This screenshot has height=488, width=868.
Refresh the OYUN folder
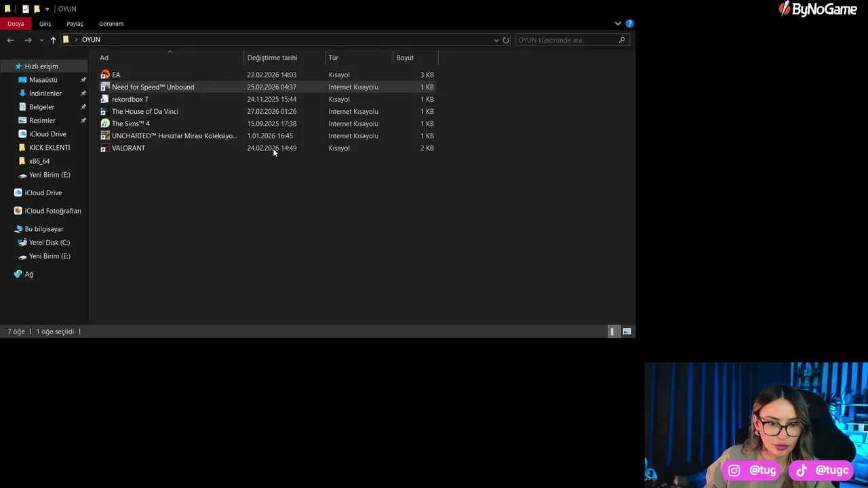[x=506, y=40]
